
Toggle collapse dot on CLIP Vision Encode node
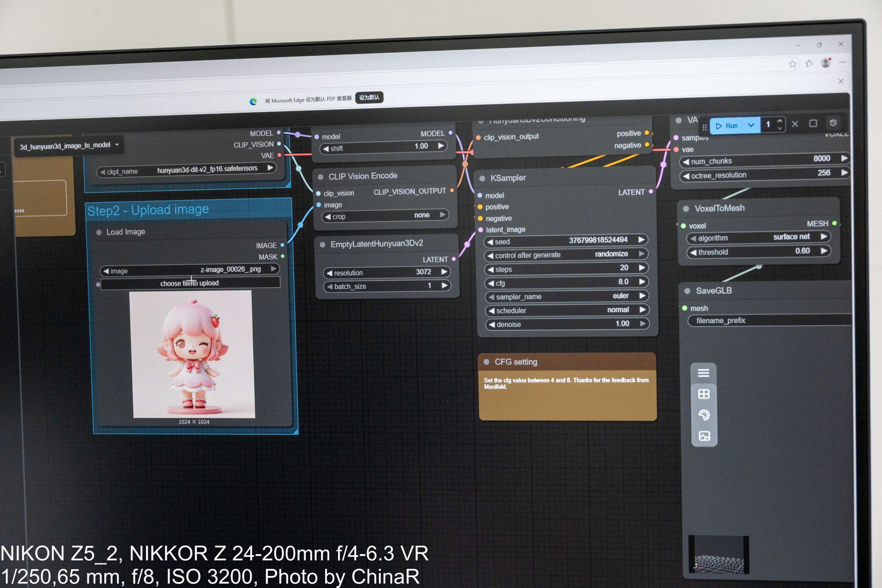(321, 177)
